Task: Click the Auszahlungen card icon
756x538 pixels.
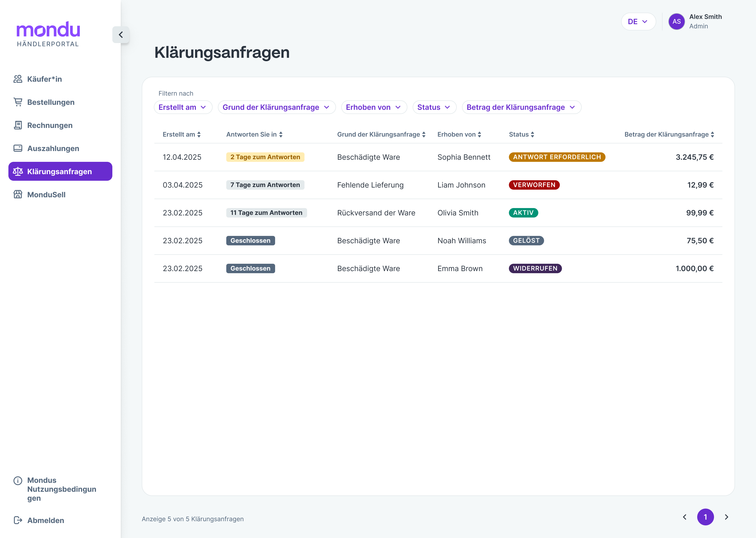Action: 18,148
